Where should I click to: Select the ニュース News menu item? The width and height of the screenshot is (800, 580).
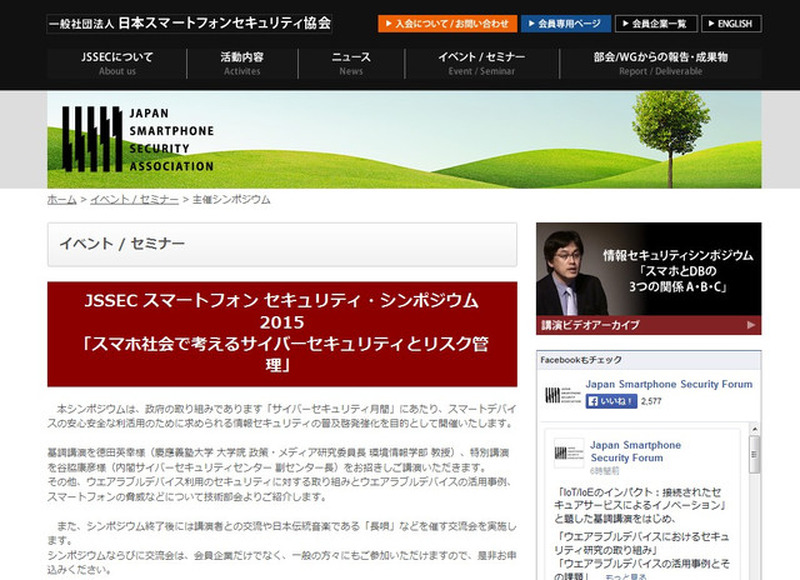351,64
